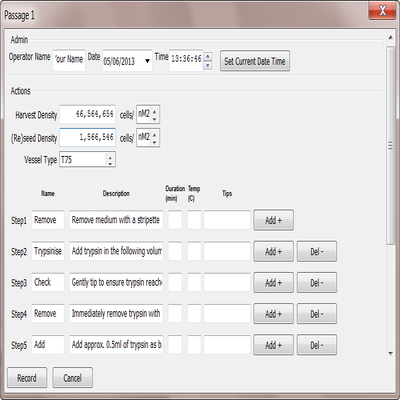
Task: Delete Step5 Add with Del button
Action: click(x=317, y=345)
